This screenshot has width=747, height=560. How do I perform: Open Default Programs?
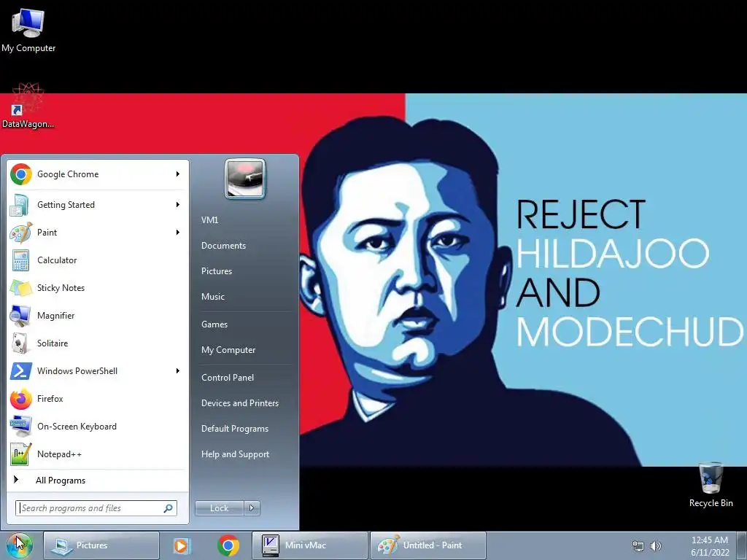click(x=235, y=429)
